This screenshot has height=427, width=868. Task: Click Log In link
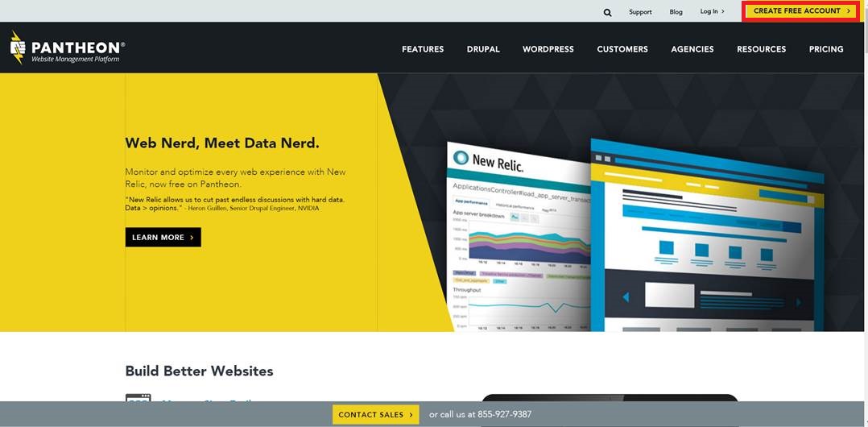pos(712,11)
